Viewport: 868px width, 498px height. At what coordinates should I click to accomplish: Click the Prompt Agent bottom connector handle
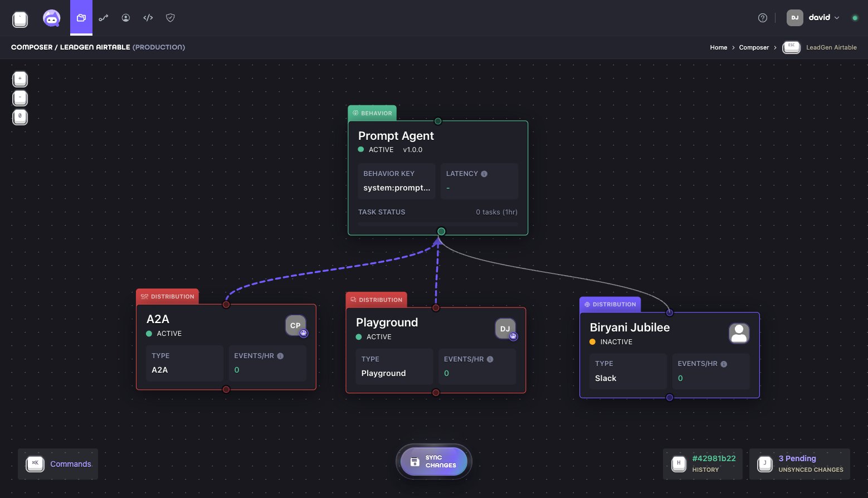(x=441, y=231)
